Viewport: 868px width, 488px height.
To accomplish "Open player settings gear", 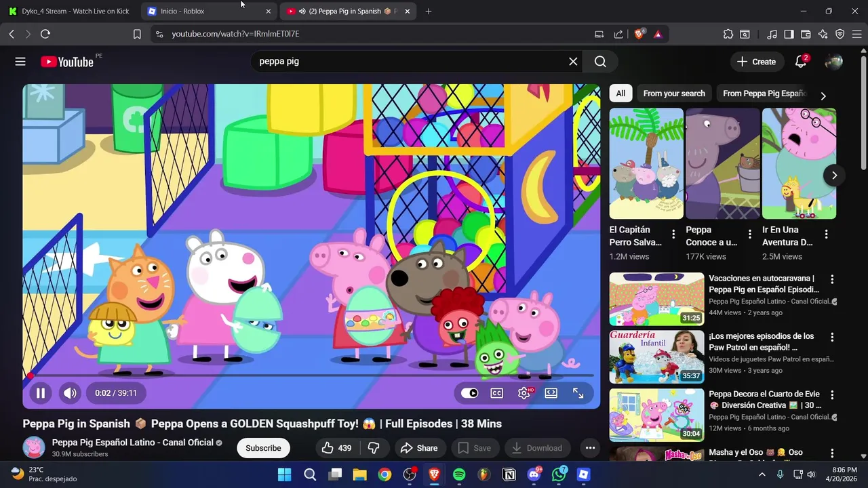I will (524, 393).
